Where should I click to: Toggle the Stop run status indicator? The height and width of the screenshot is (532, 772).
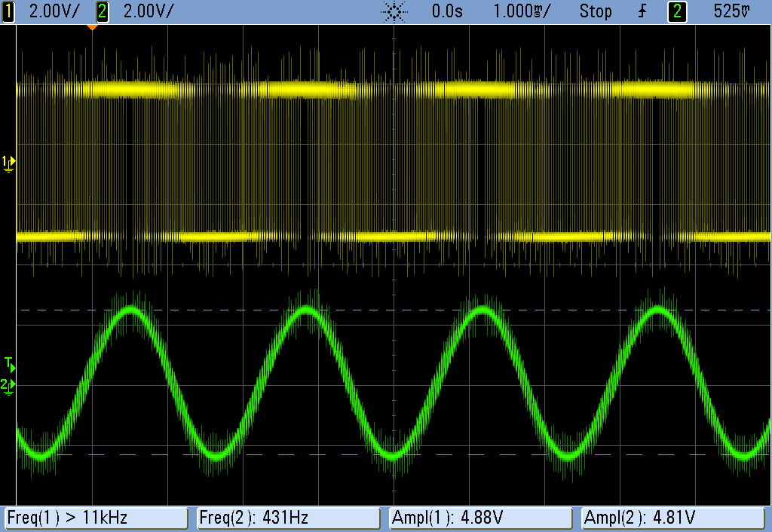pyautogui.click(x=596, y=11)
